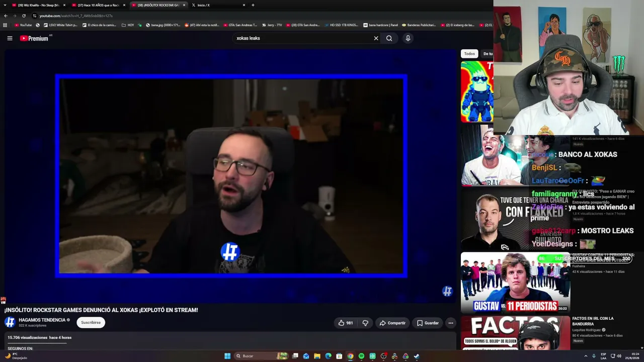Dislike the video with thumbs-down icon

(366, 323)
